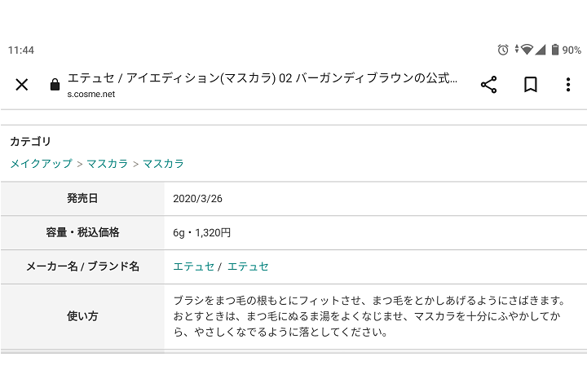
Task: Tap the padlock site security icon
Action: [x=55, y=85]
